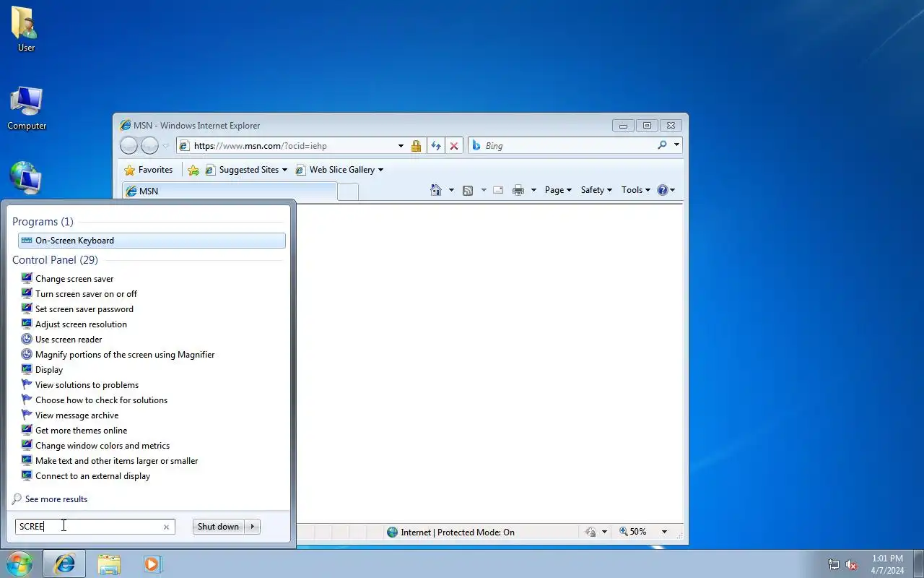
Task: Open the Home button dropdown arrow
Action: point(451,190)
